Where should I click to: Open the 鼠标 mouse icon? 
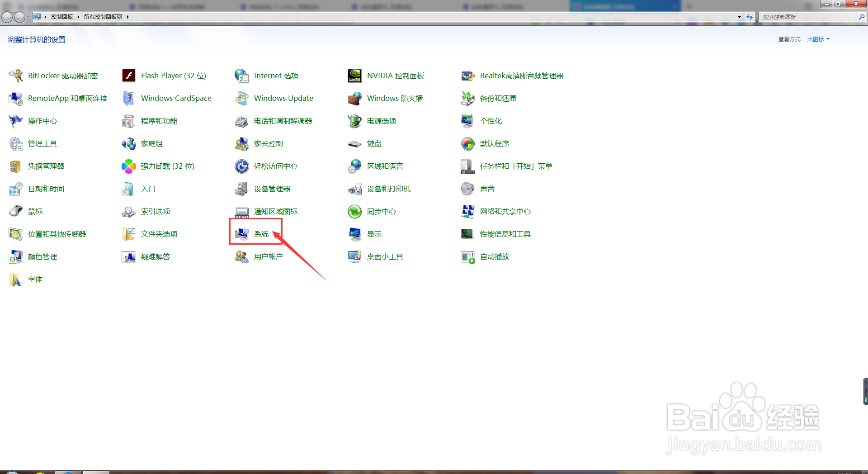[x=16, y=211]
